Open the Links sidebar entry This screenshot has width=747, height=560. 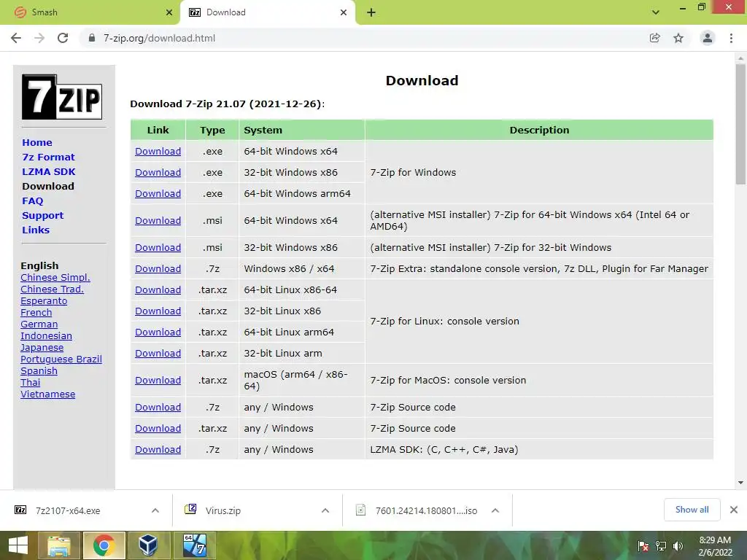pyautogui.click(x=36, y=230)
